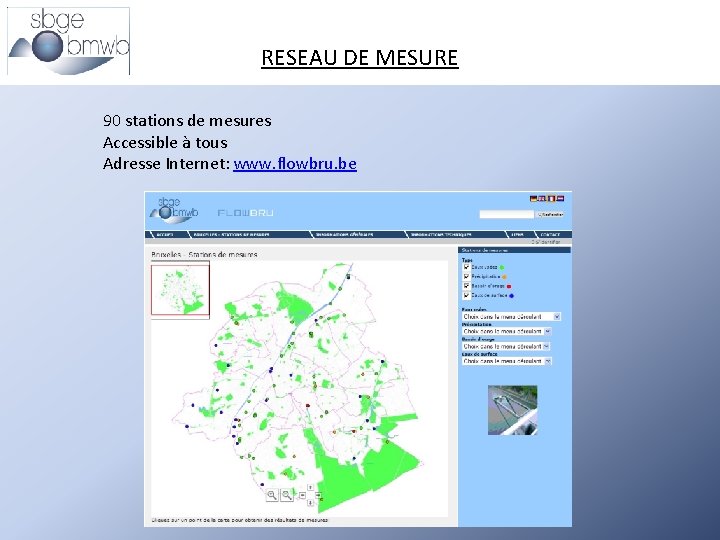Uncheck the Eaux usées station type
The height and width of the screenshot is (540, 720).
466,267
